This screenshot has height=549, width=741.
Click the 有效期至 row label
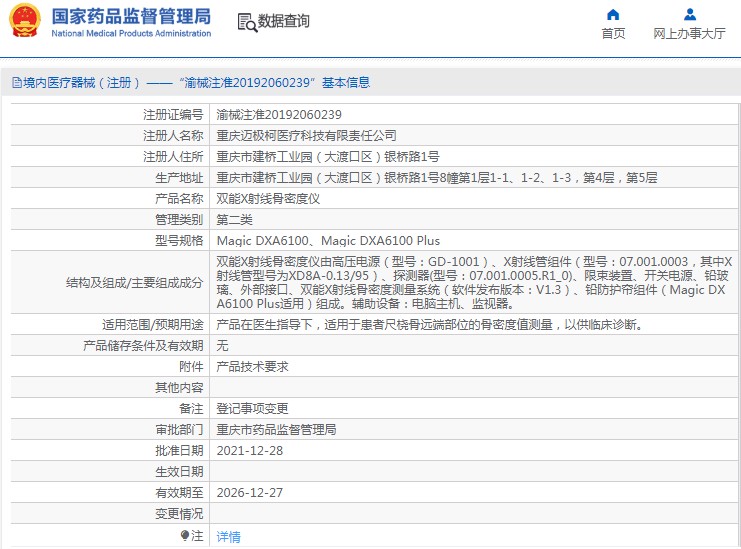179,493
